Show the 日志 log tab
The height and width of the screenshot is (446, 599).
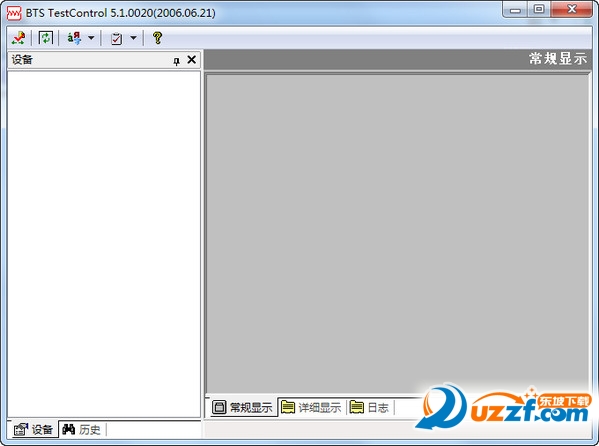click(x=369, y=407)
